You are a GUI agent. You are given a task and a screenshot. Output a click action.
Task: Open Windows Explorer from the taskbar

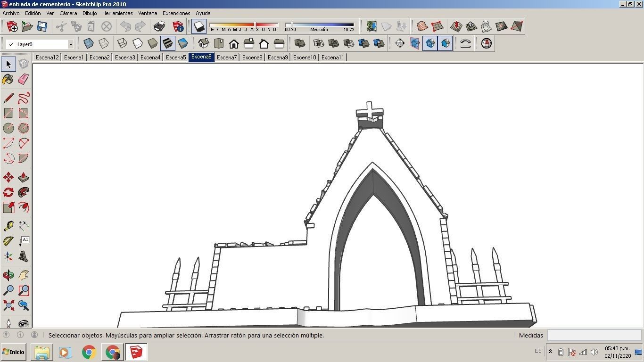click(41, 352)
